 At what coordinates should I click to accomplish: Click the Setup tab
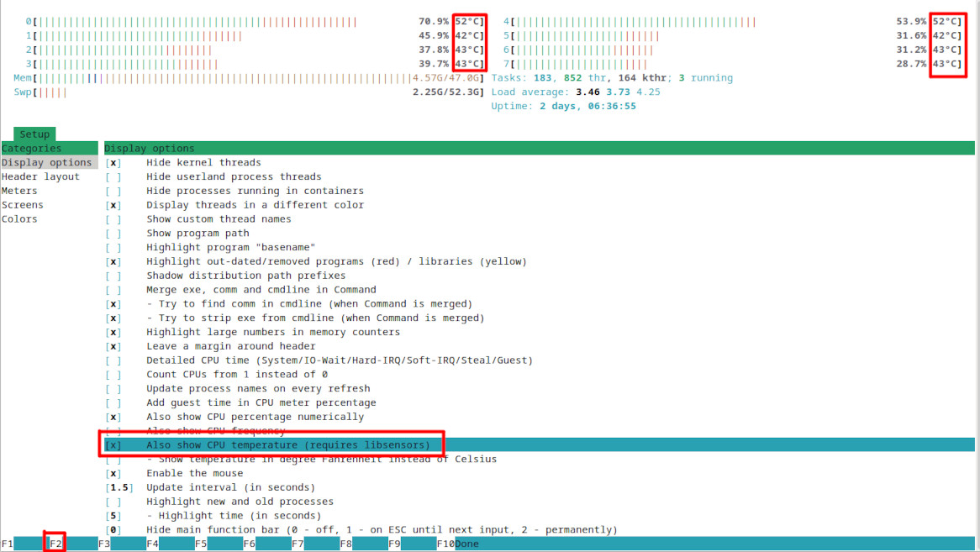click(34, 134)
